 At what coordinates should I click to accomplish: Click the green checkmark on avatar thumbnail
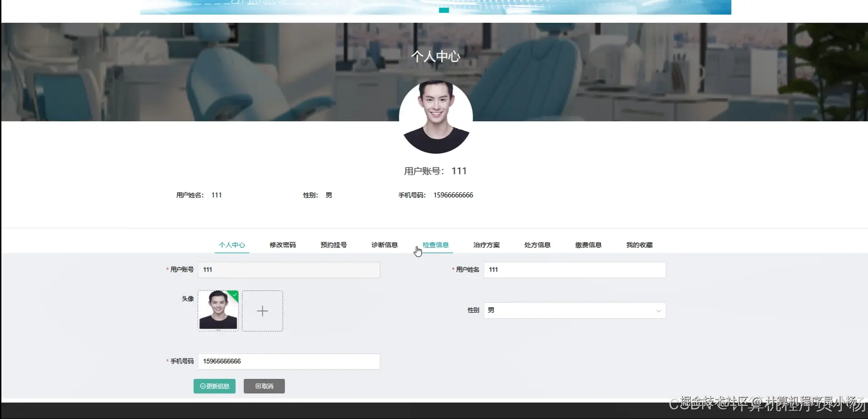[234, 295]
